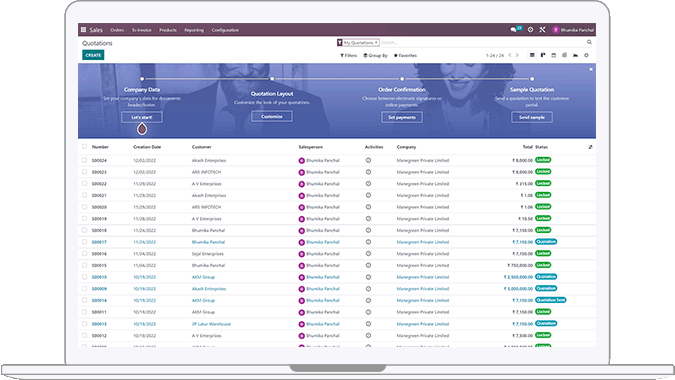
Task: Open the developer tools wrench icon
Action: [542, 30]
